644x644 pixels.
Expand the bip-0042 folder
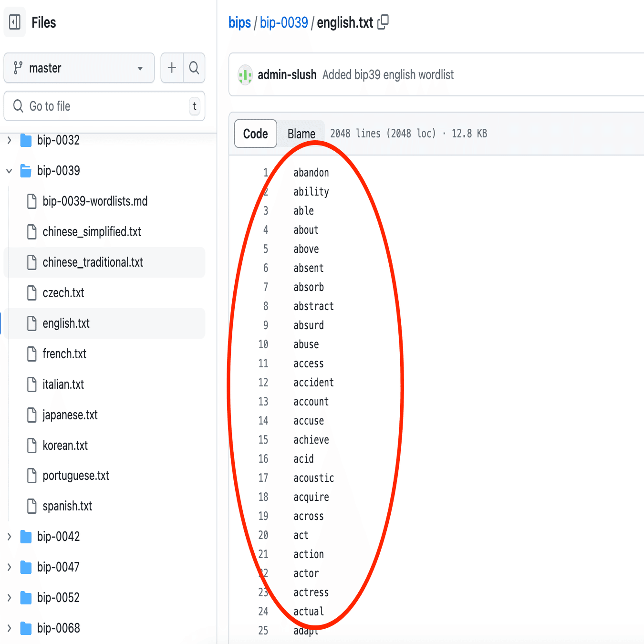coord(9,536)
